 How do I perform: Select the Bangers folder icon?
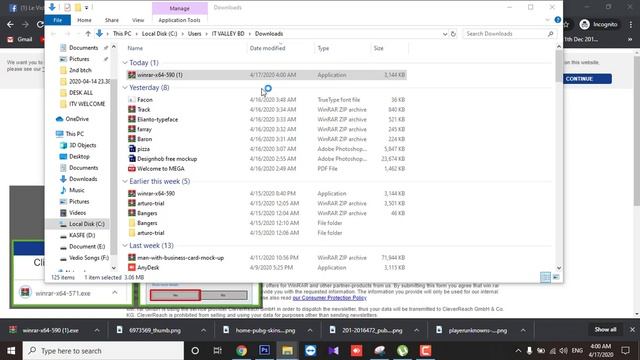pyautogui.click(x=132, y=223)
